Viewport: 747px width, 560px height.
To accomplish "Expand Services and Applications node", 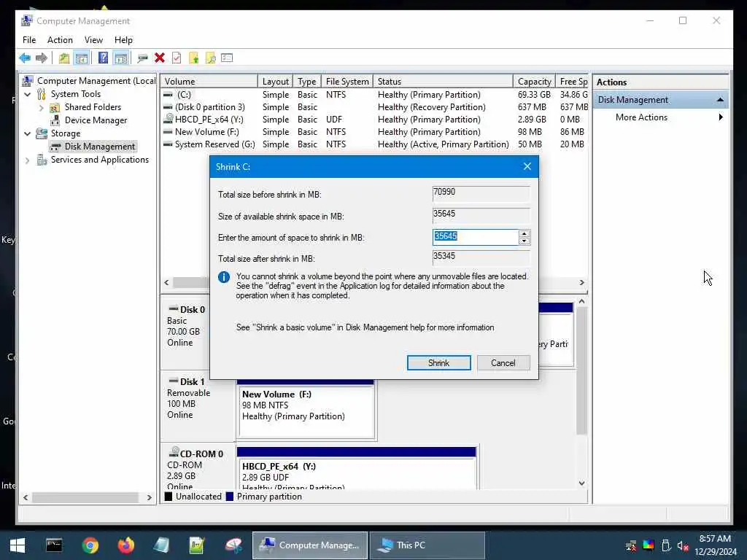I will 28,160.
